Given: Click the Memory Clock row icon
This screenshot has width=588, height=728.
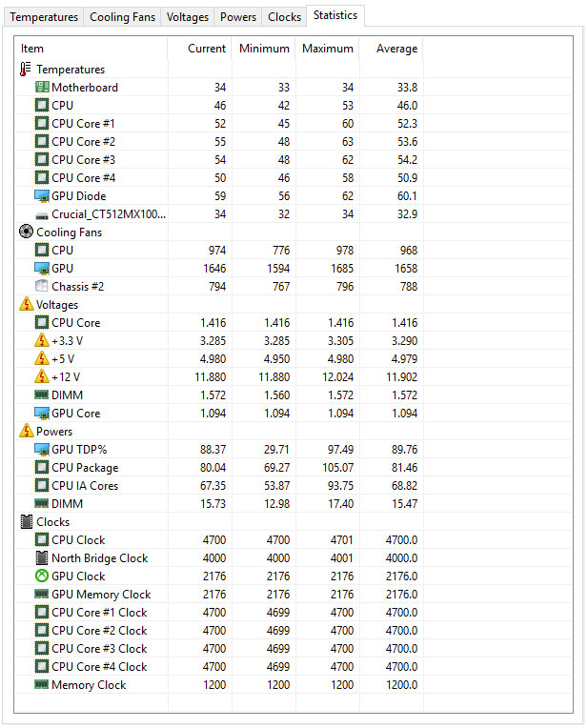Looking at the screenshot, I should (42, 685).
